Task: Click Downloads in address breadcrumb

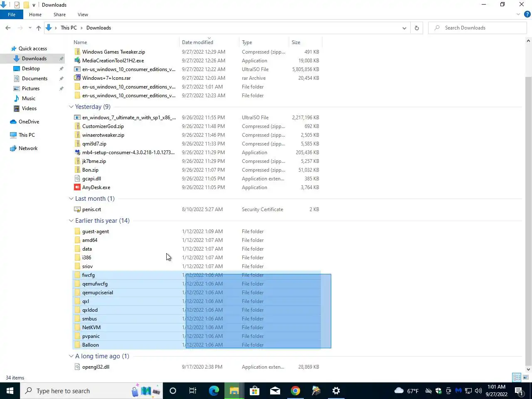Action: click(x=99, y=28)
